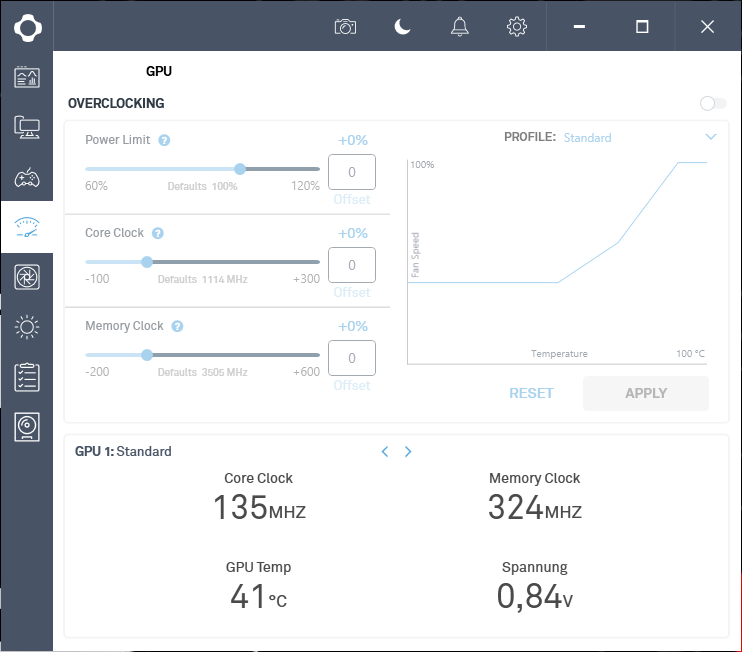742x652 pixels.
Task: Click 'Defaults 3505 MHz' text
Action: pos(203,372)
